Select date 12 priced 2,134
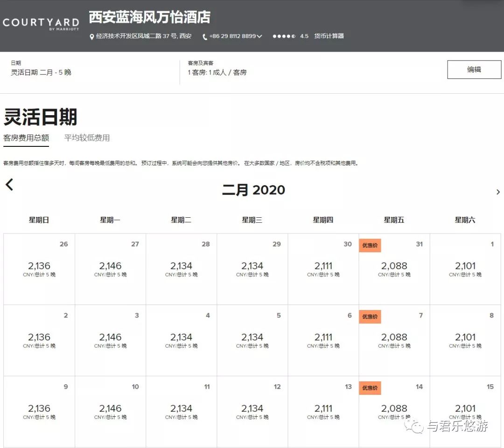The width and height of the screenshot is (504, 448). pyautogui.click(x=252, y=412)
